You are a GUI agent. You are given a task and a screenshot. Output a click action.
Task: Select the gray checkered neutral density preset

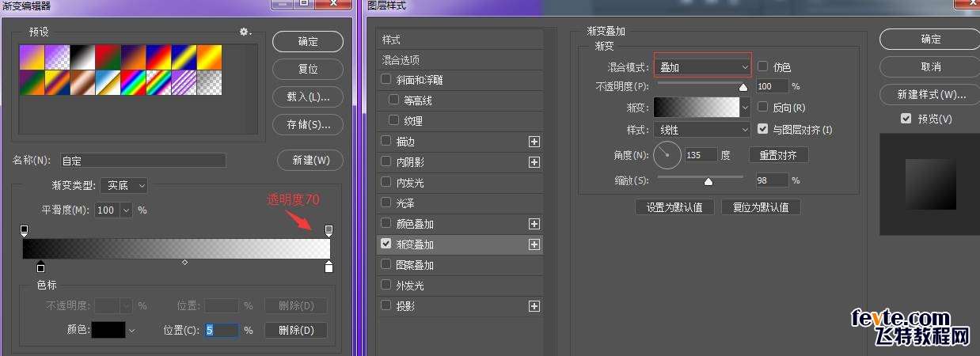209,82
